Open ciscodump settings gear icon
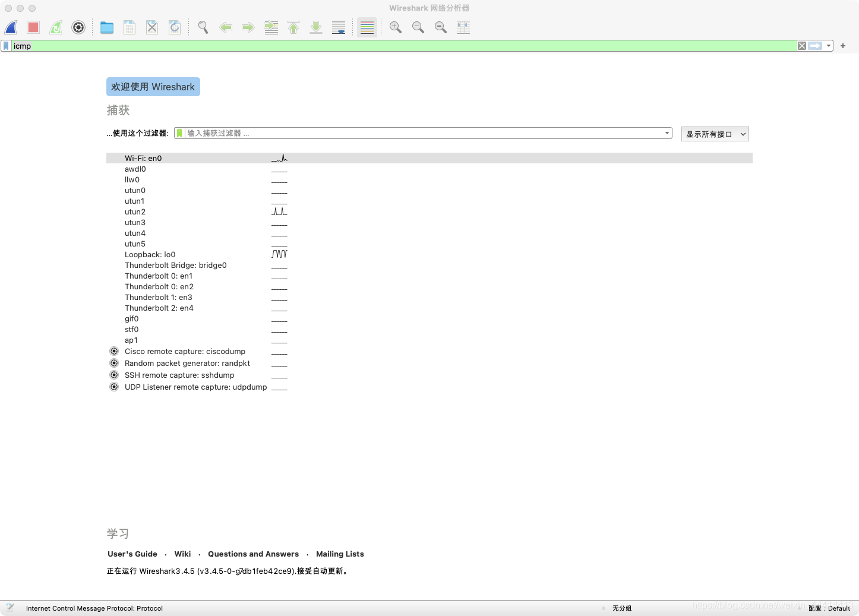The width and height of the screenshot is (859, 616). (114, 351)
